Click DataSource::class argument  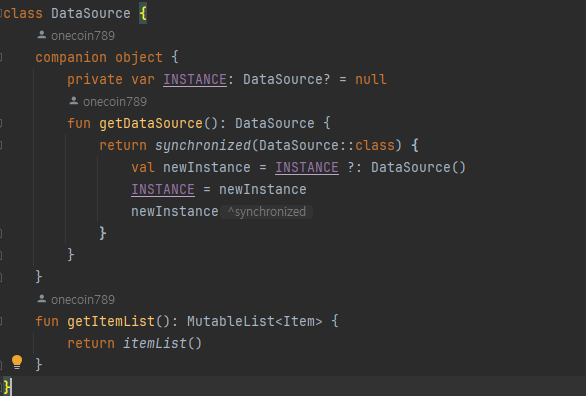pyautogui.click(x=327, y=145)
